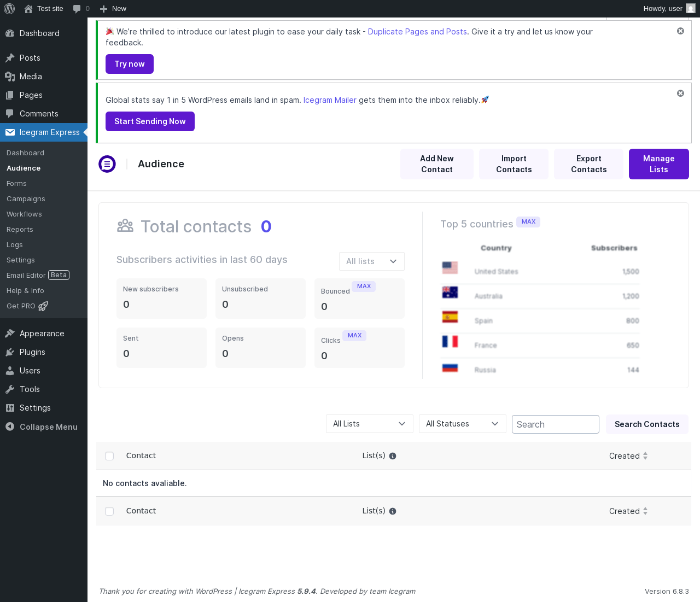Click the info icon beside footer List(s)
The width and height of the screenshot is (700, 602).
[x=393, y=511]
